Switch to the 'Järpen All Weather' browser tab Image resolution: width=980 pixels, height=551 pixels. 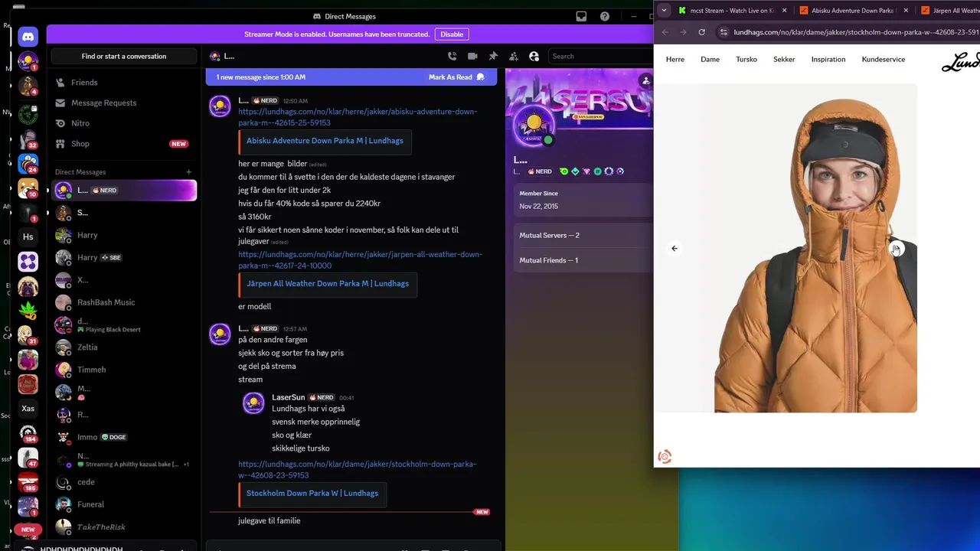[x=949, y=11]
